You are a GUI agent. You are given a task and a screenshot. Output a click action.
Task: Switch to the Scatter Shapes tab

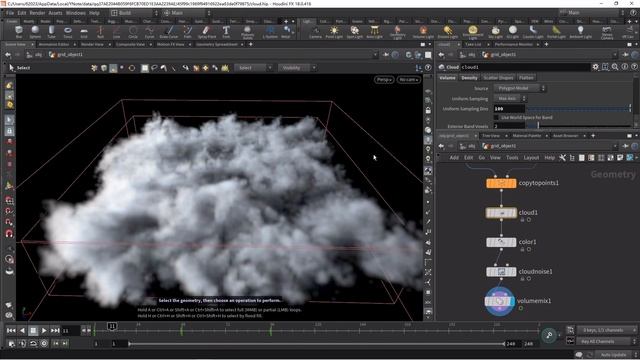pyautogui.click(x=498, y=78)
